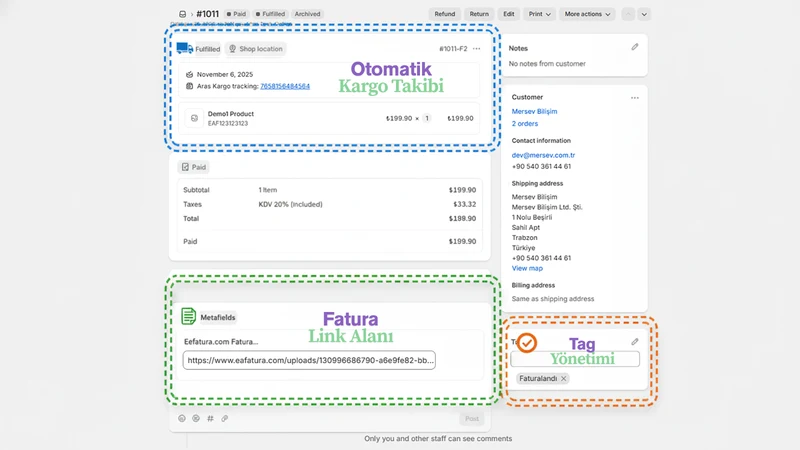This screenshot has width=800, height=450.
Task: Mention a staff member with @ icon
Action: pyautogui.click(x=196, y=418)
